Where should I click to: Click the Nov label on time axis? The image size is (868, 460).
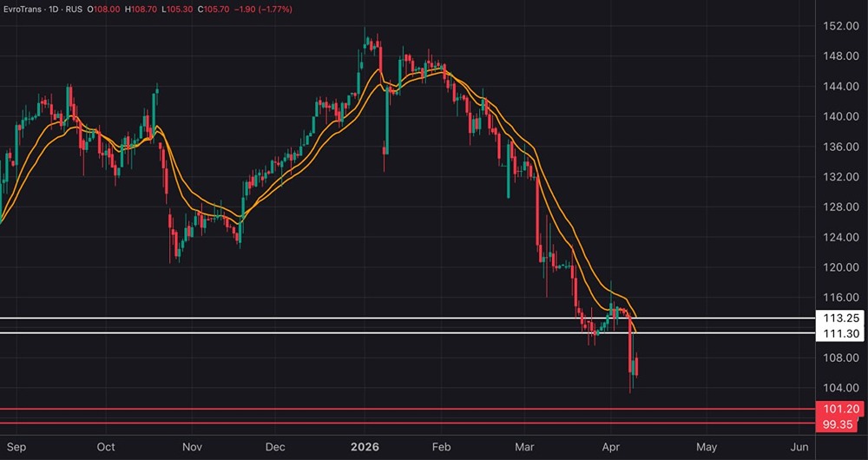(x=192, y=447)
